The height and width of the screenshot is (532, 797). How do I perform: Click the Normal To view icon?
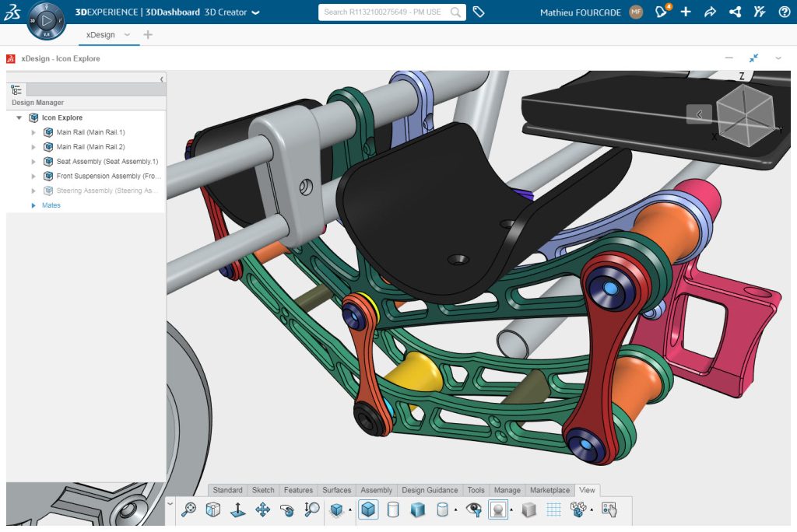237,509
